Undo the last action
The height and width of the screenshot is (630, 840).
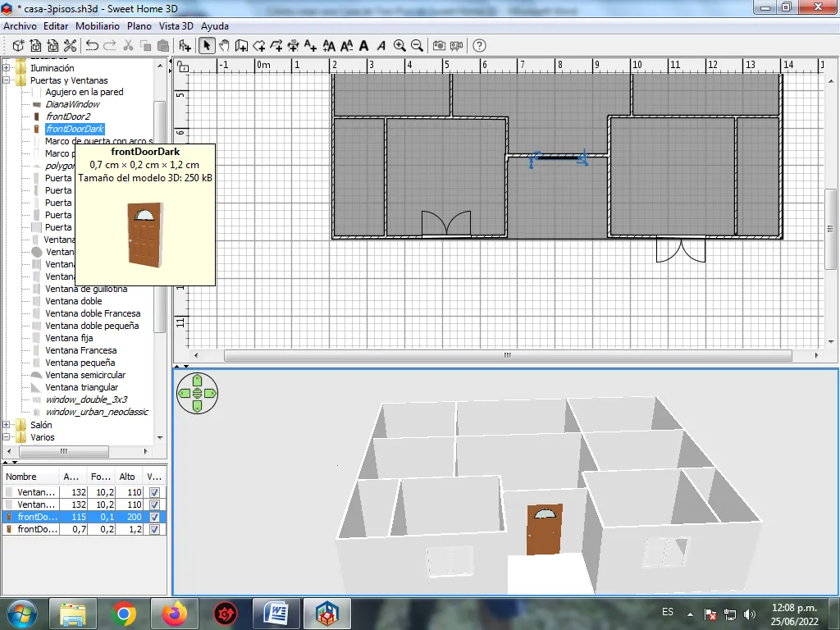point(92,46)
